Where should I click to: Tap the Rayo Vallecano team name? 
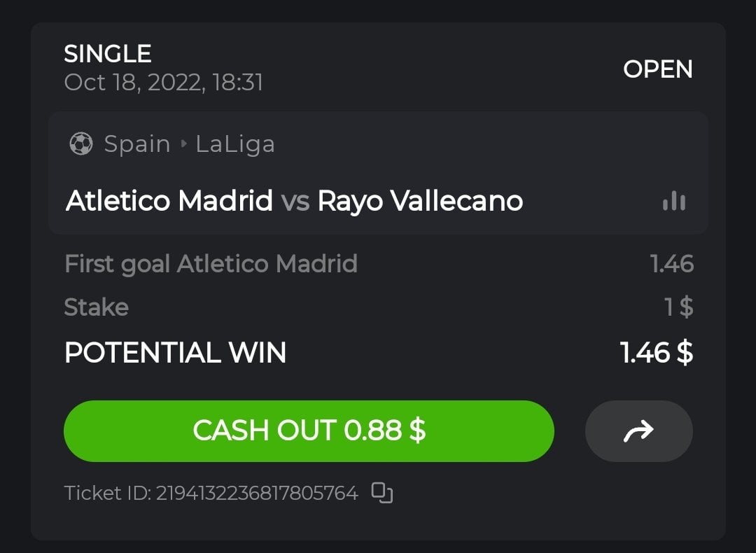(x=420, y=202)
